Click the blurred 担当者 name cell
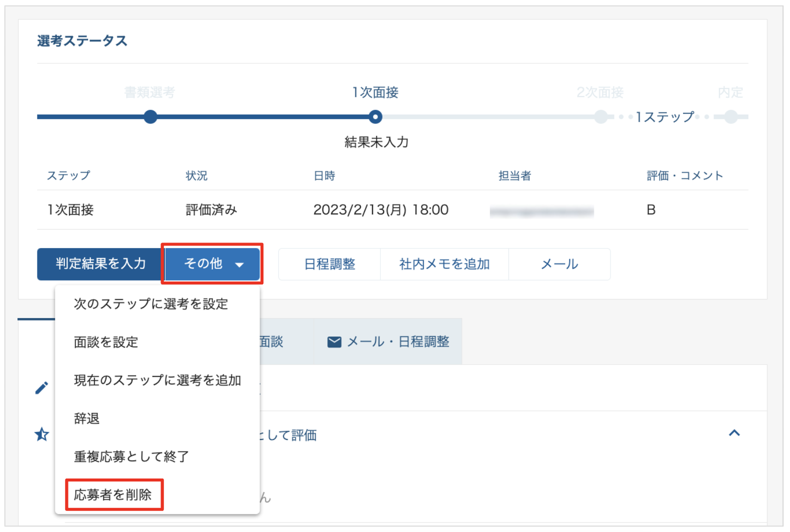The image size is (790, 532). click(542, 211)
